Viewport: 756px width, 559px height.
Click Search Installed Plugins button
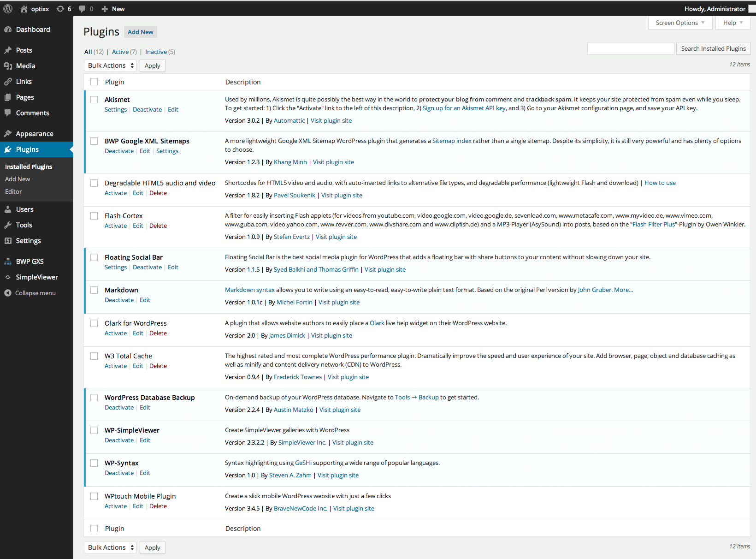click(x=713, y=48)
